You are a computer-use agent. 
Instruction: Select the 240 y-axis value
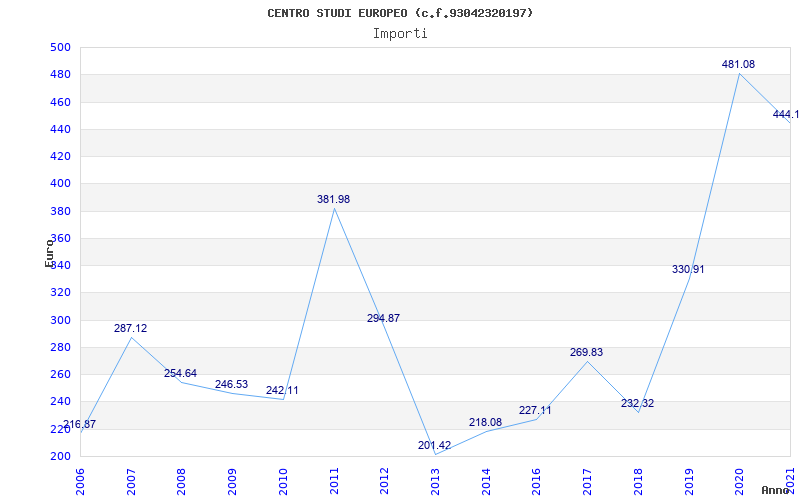60,401
